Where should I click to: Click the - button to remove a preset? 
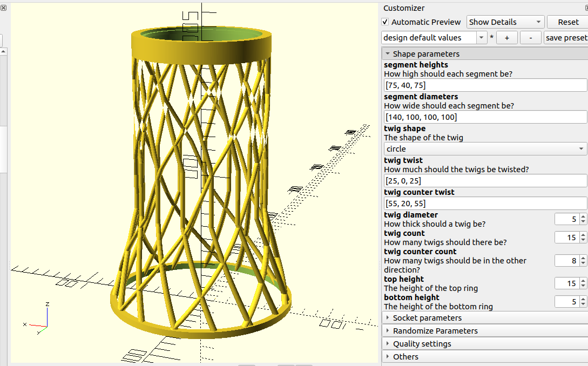pyautogui.click(x=530, y=37)
